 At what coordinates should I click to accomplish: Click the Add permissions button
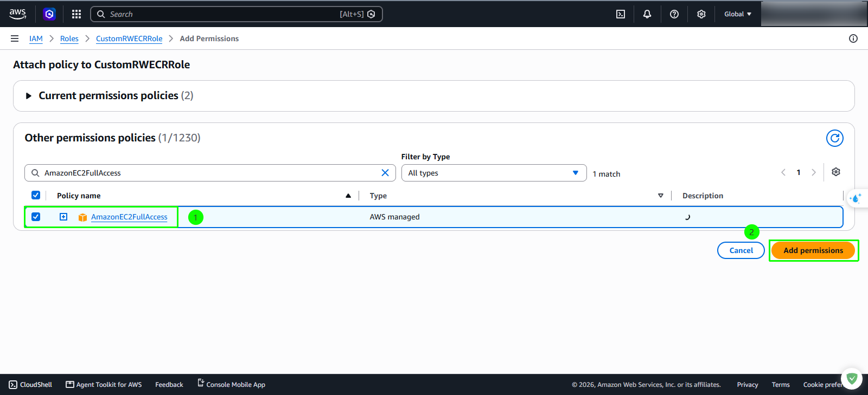tap(813, 250)
